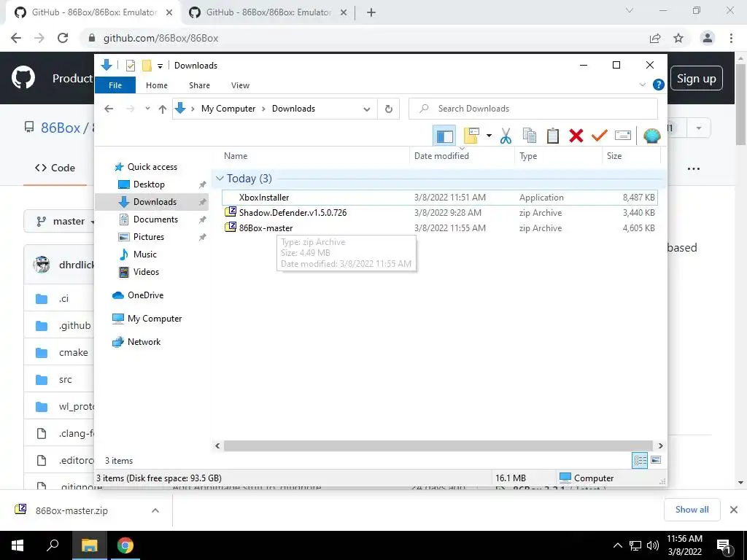This screenshot has height=560, width=747.
Task: Click the Rename icon in Explorer toolbar
Action: (623, 136)
